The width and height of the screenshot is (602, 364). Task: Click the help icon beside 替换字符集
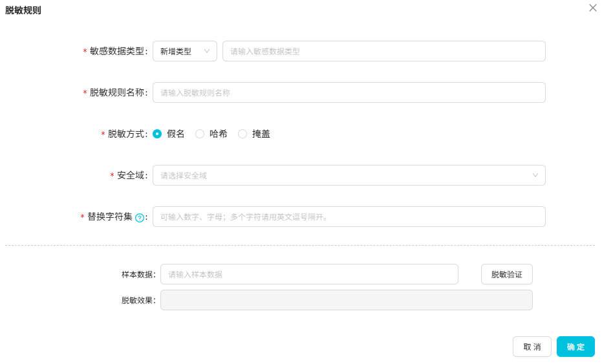coord(140,218)
